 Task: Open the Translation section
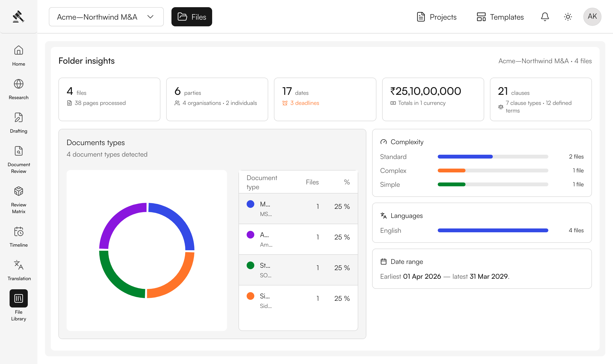coord(19,270)
